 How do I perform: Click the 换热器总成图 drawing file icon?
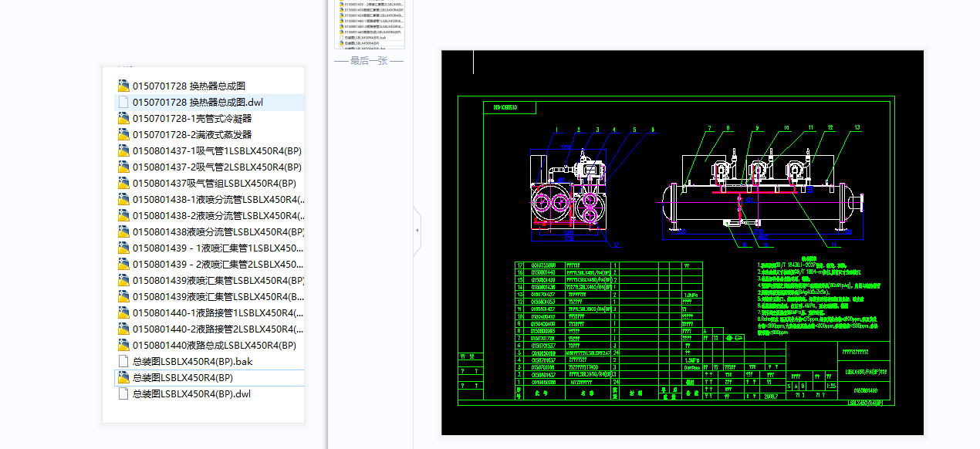point(123,86)
